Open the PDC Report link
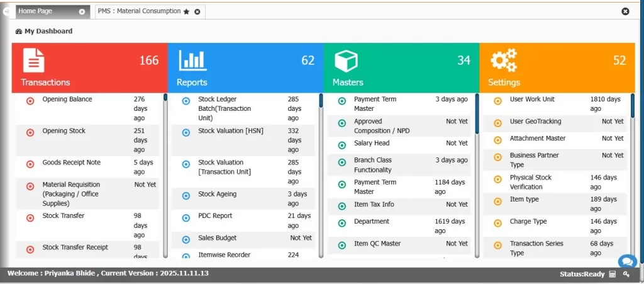This screenshot has width=644, height=284. [215, 216]
